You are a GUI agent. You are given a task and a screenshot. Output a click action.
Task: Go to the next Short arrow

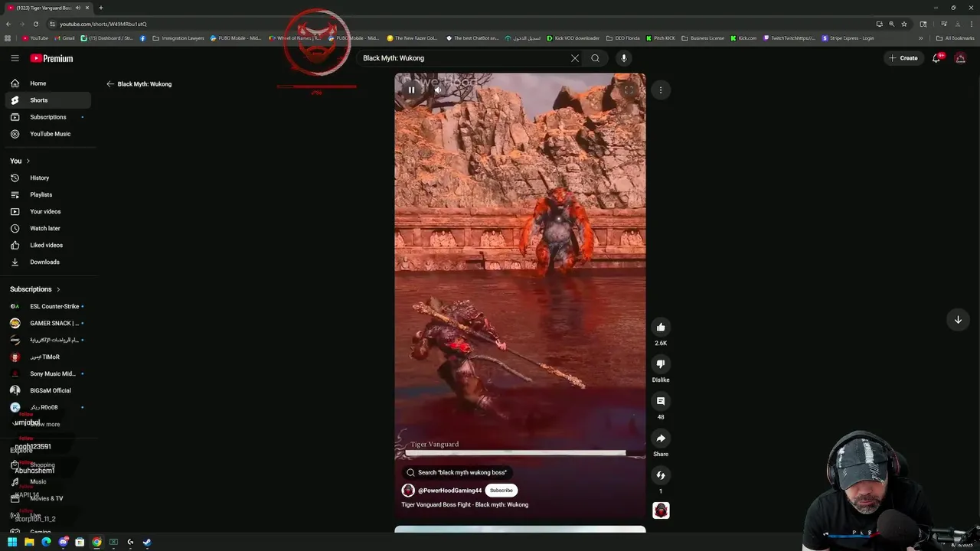958,320
